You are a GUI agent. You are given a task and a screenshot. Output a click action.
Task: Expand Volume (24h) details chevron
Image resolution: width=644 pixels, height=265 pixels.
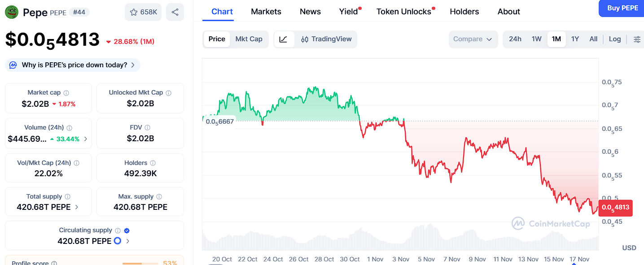[86, 139]
